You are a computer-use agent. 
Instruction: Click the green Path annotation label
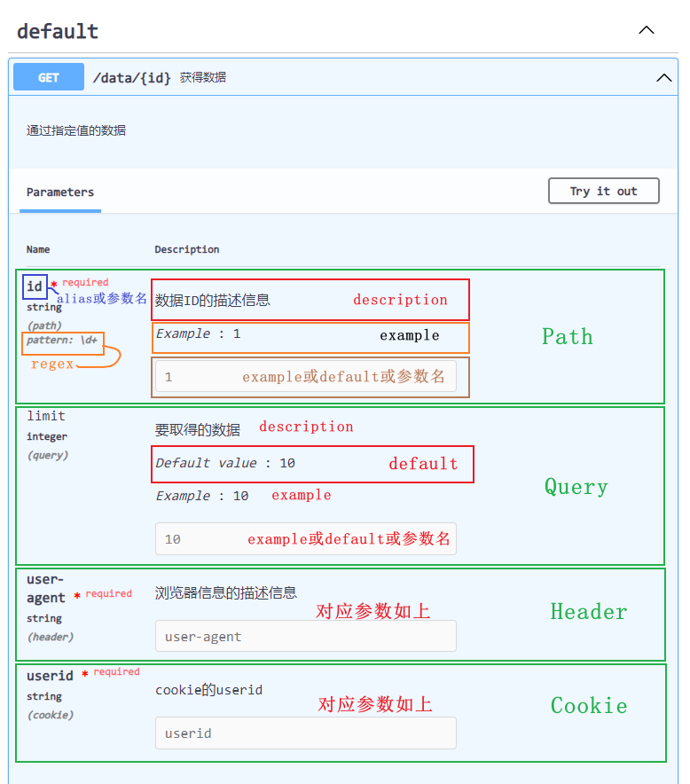568,337
